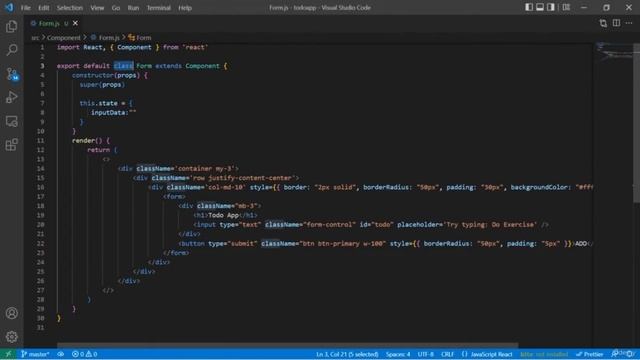Viewport: 640px width, 360px height.
Task: Click the vertical scrollbar of the editor
Action: click(636, 122)
